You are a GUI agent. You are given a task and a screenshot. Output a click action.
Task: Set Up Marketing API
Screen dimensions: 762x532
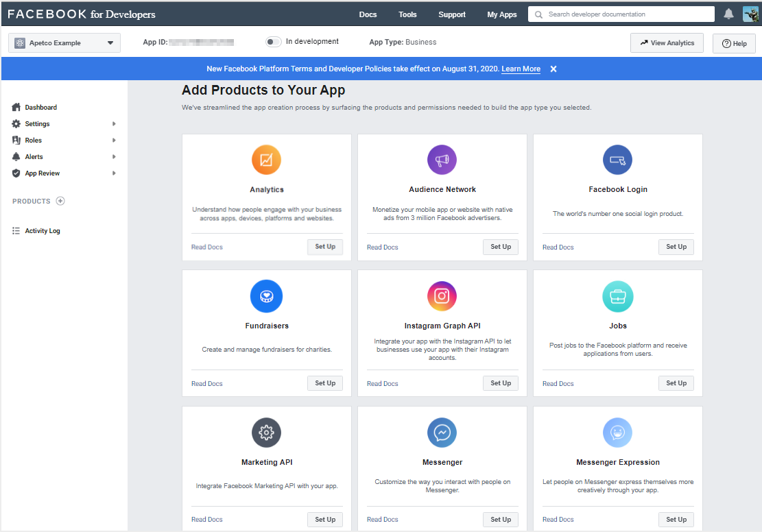[x=324, y=520]
